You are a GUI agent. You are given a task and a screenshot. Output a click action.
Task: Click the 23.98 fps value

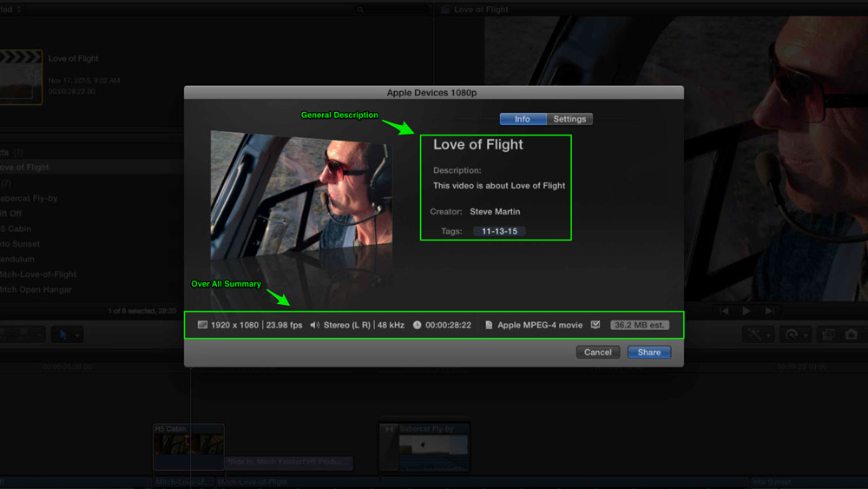(x=284, y=325)
